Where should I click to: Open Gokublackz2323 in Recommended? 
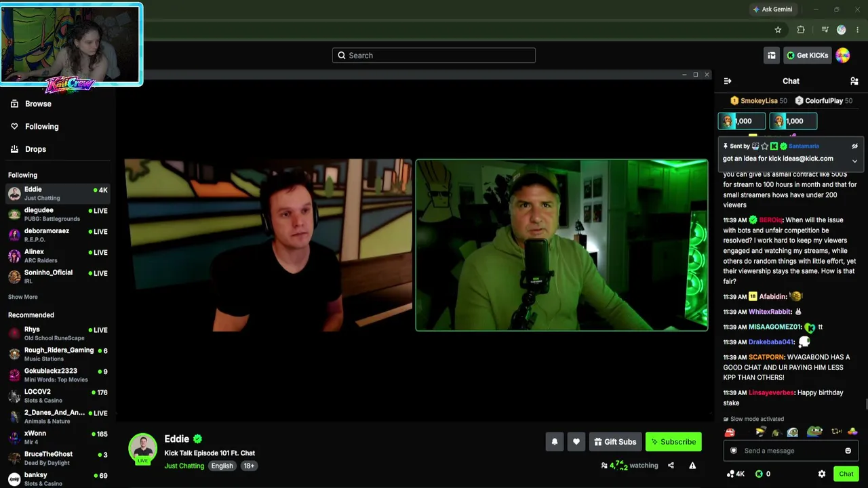[58, 375]
